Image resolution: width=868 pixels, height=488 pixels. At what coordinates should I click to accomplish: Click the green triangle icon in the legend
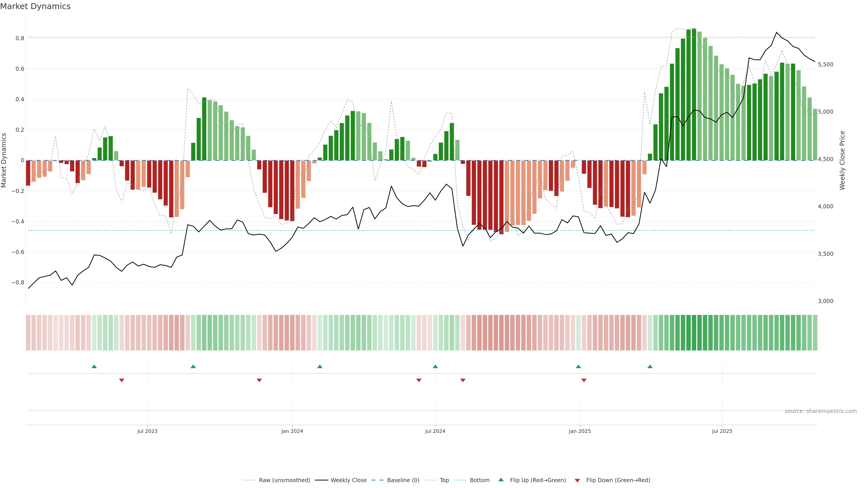click(501, 480)
